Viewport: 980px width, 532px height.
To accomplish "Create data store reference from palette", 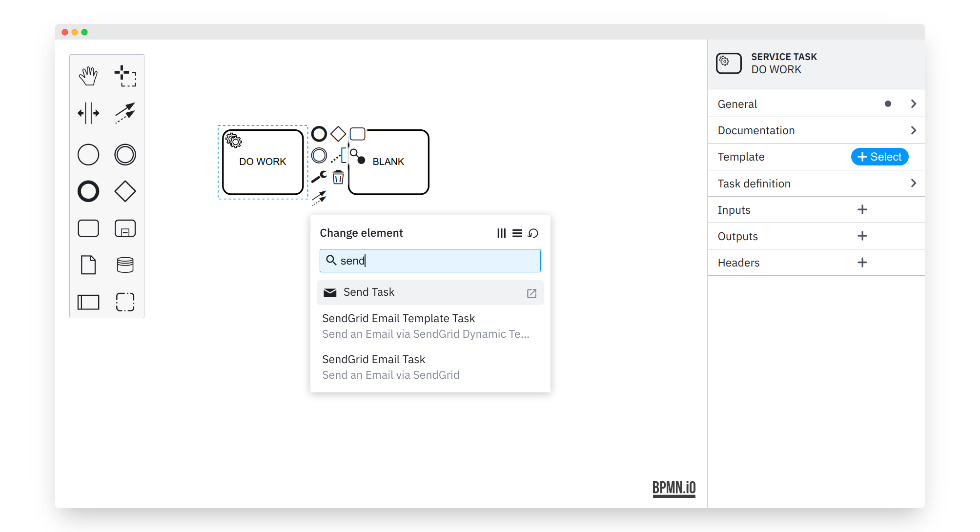I will click(x=125, y=265).
